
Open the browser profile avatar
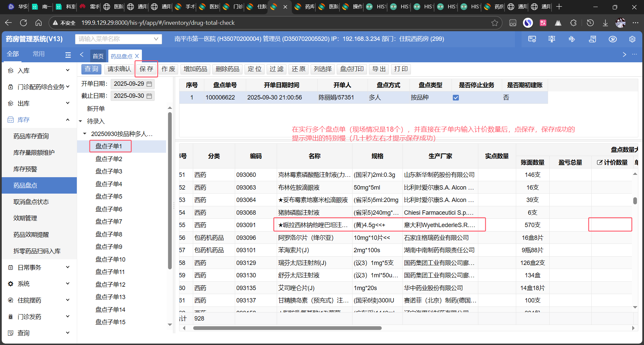621,23
